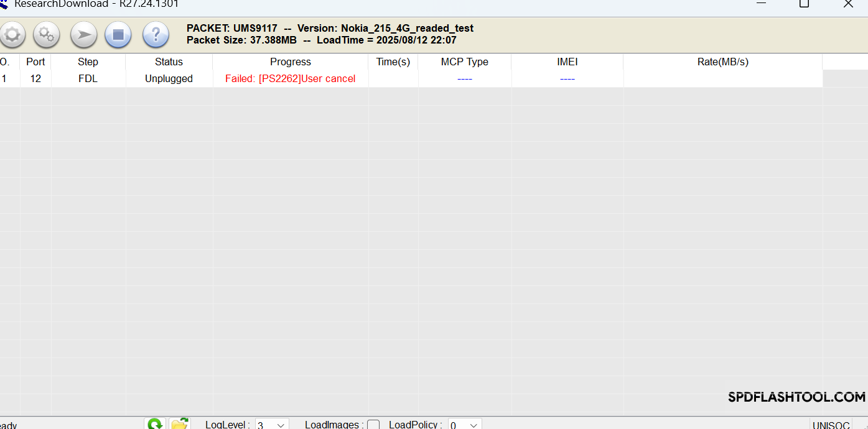This screenshot has width=868, height=429.
Task: Toggle the LoadImages checkbox
Action: pyautogui.click(x=373, y=425)
